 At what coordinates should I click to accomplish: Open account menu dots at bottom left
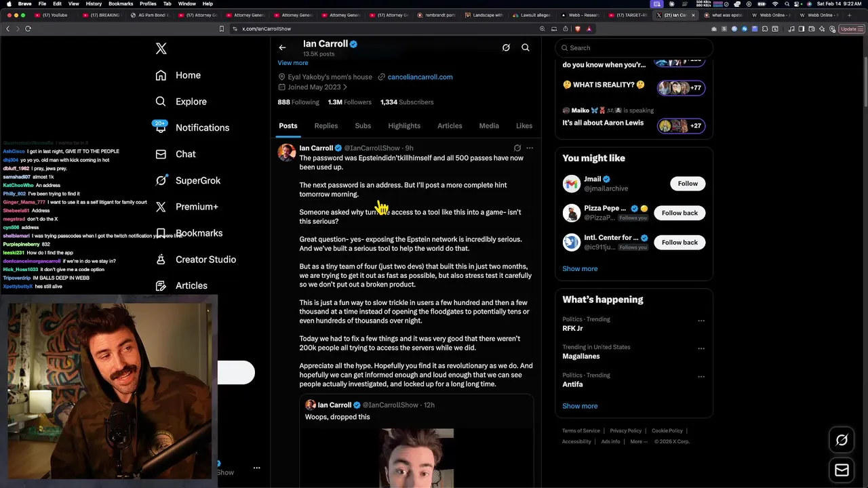pos(256,468)
